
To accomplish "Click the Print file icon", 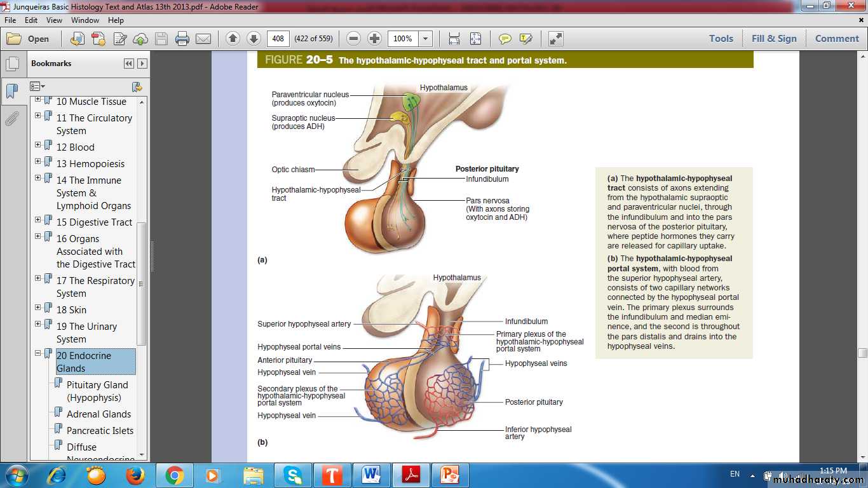I will pos(182,39).
